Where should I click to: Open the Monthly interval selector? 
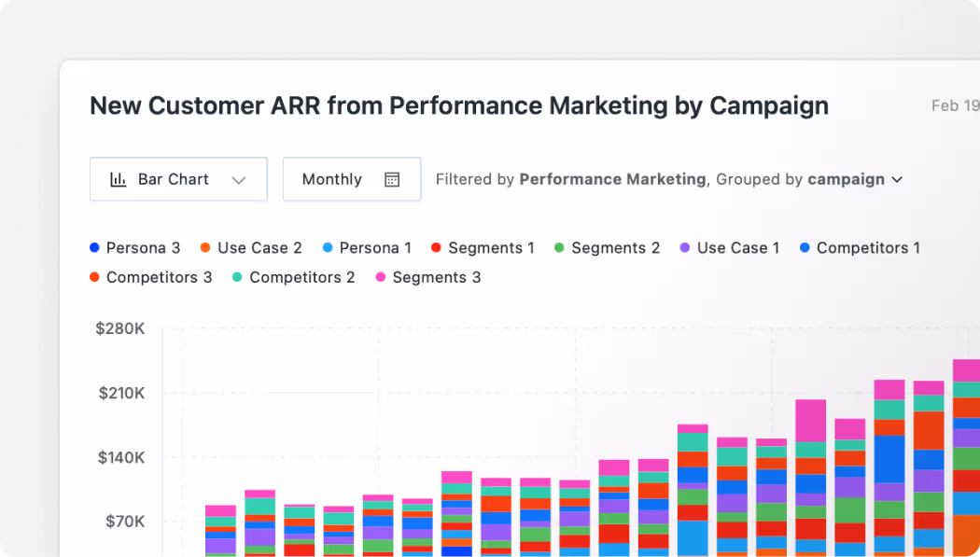(x=352, y=179)
